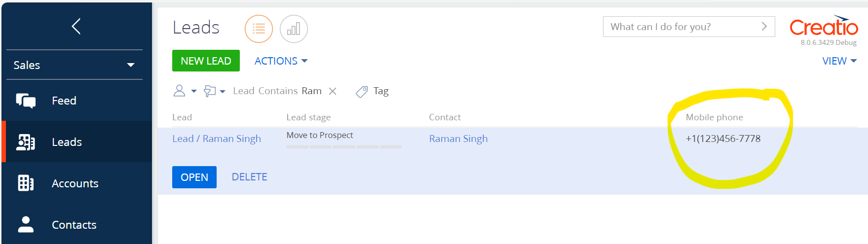
Task: Open the VIEW dropdown menu
Action: [839, 61]
